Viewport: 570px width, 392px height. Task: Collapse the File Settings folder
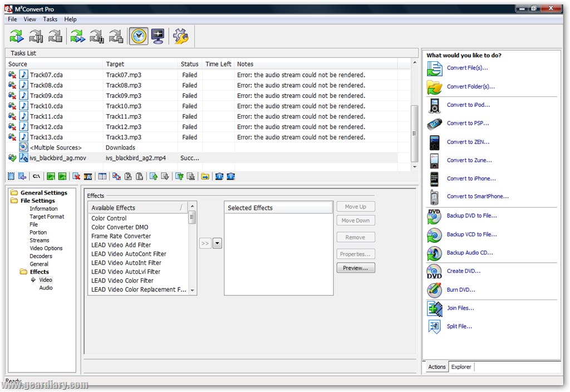click(x=14, y=200)
